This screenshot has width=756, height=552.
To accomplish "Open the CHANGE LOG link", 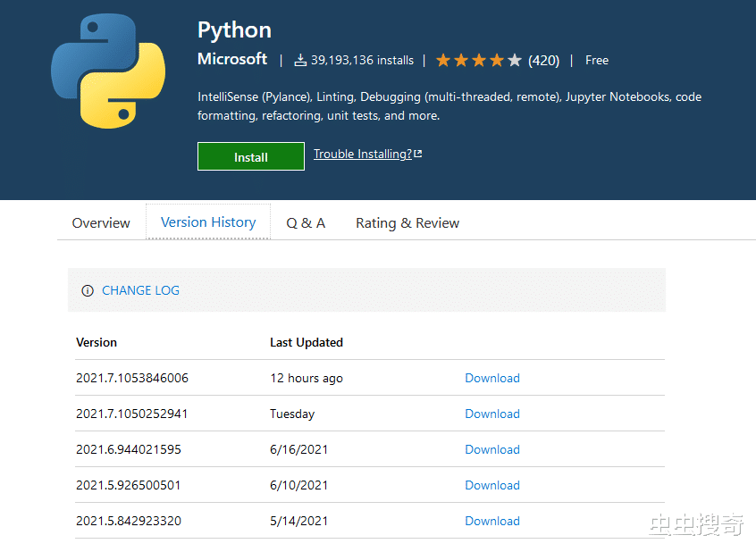I will pyautogui.click(x=141, y=290).
